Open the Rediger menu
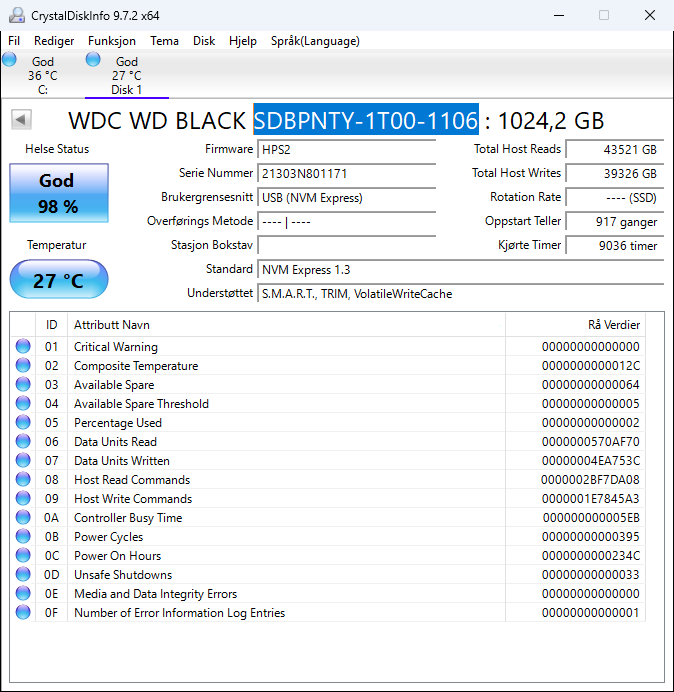Viewport: 674px width, 692px height. point(54,41)
